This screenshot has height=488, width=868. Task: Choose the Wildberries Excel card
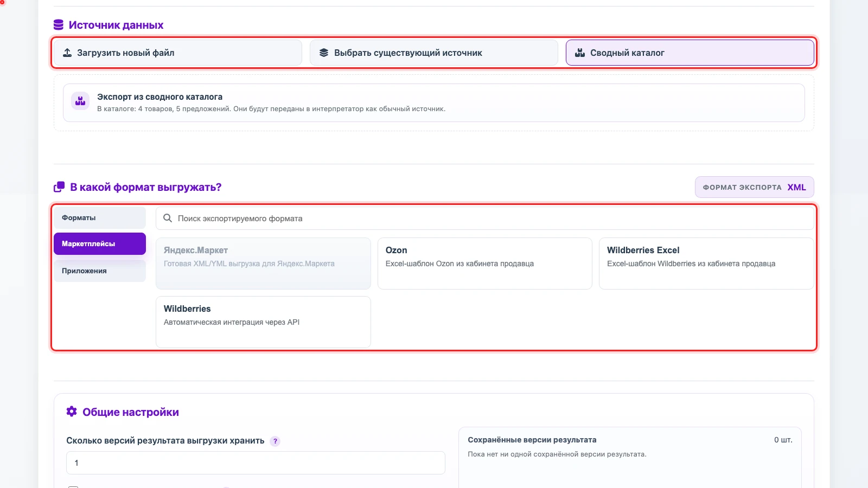tap(706, 264)
